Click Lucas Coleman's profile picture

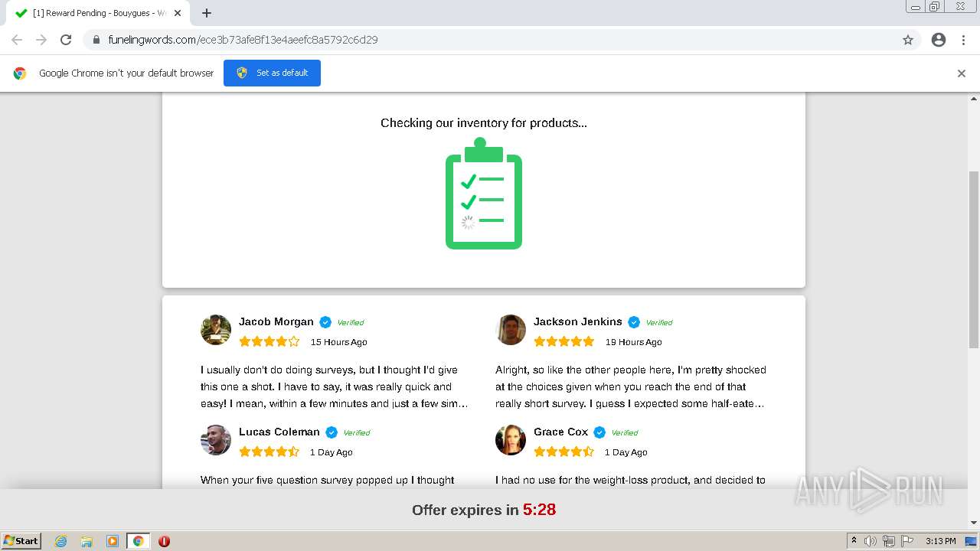click(216, 440)
